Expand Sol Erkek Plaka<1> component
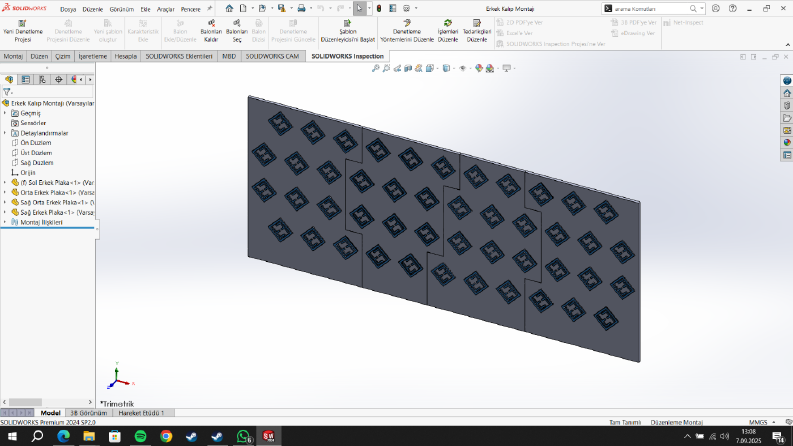 (5, 183)
